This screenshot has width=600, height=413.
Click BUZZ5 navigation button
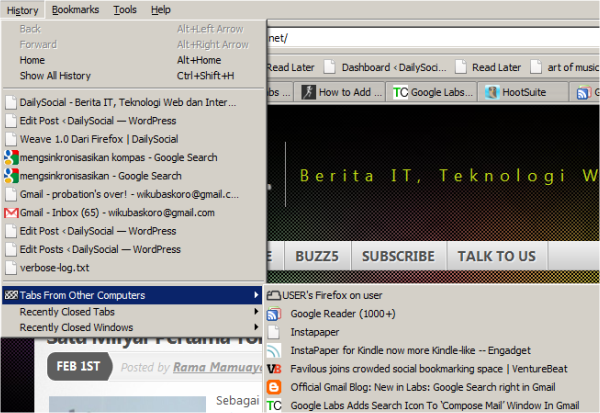(317, 256)
